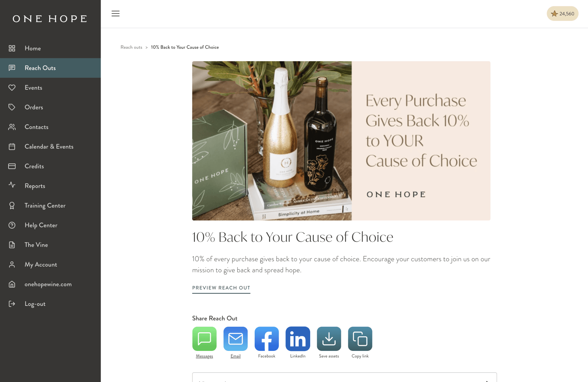Toggle the hamburger menu icon
The height and width of the screenshot is (382, 588).
(115, 14)
